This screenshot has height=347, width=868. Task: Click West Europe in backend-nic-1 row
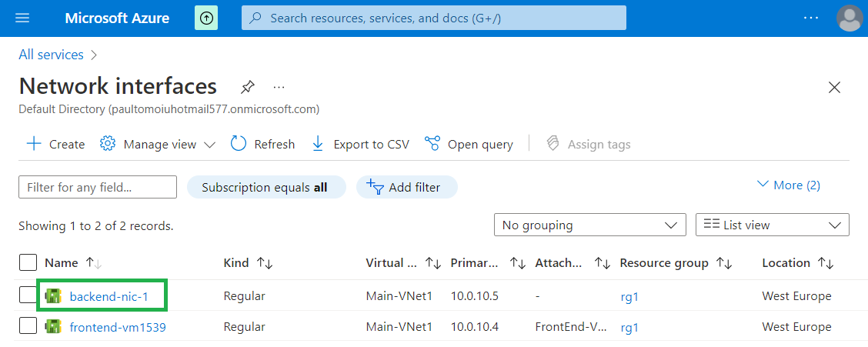tap(796, 296)
